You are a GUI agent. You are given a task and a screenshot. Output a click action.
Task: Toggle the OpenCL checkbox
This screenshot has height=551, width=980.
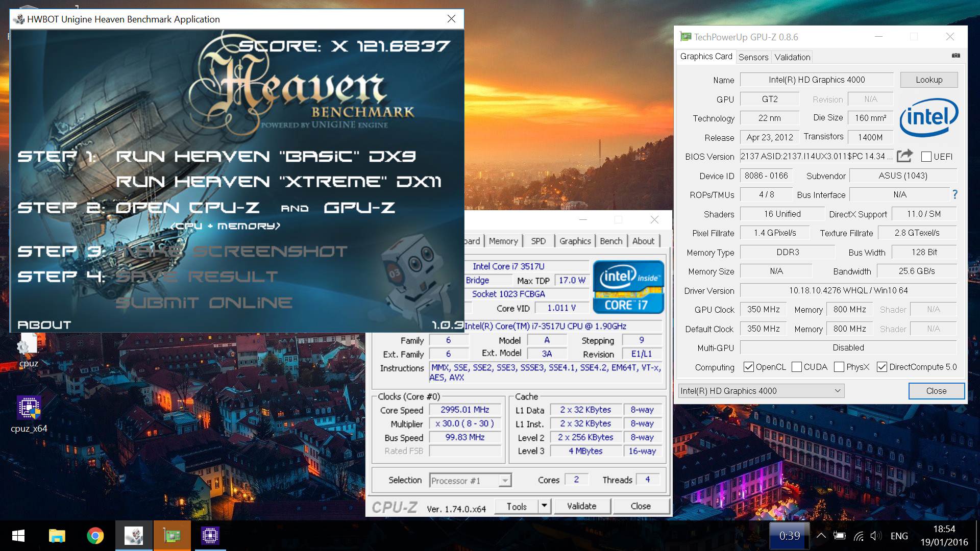[x=749, y=367]
